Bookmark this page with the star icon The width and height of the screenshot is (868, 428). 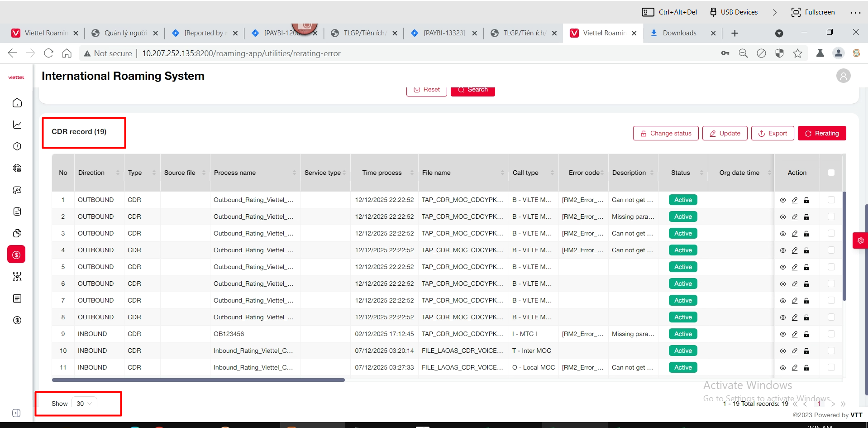click(x=797, y=53)
